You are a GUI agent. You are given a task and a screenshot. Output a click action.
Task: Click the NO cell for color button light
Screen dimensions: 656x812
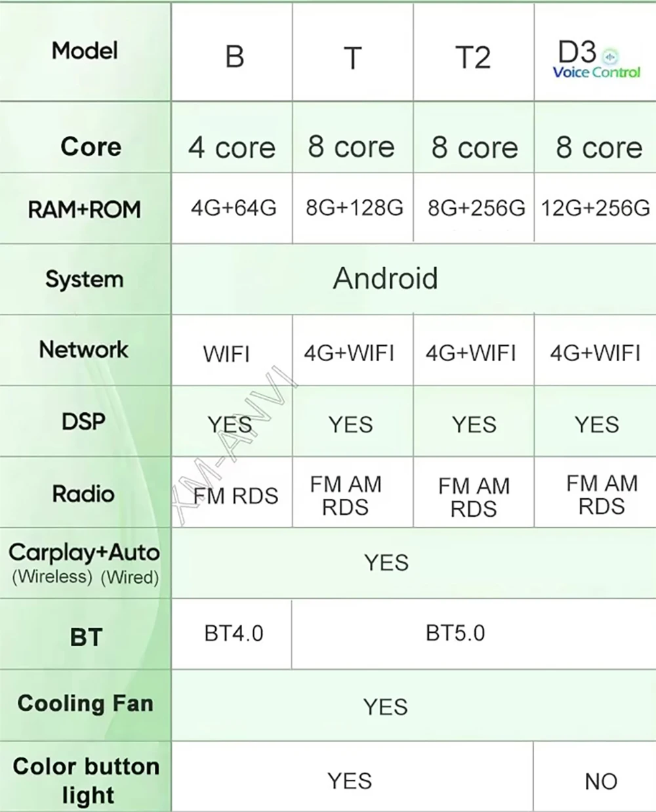click(x=601, y=781)
